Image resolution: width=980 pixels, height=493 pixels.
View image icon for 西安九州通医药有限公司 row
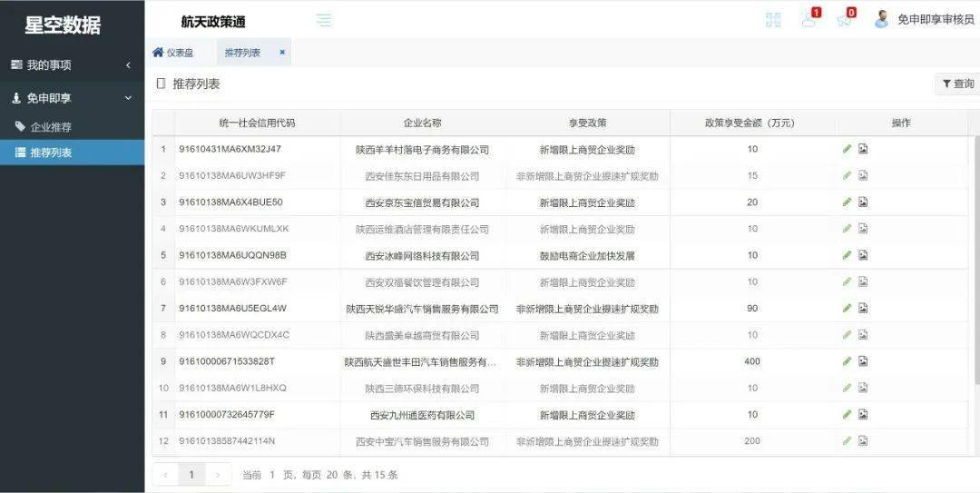(863, 415)
